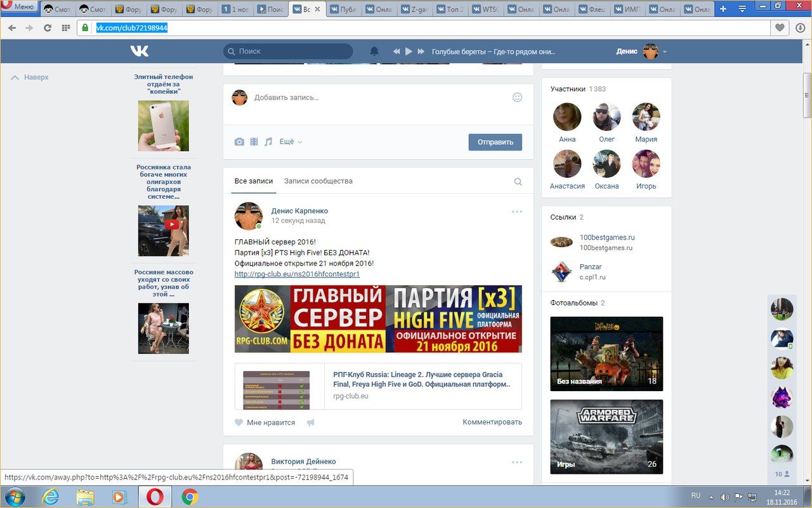Open the options dots on Денис Карпенко's post
812x508 pixels.
tap(517, 211)
